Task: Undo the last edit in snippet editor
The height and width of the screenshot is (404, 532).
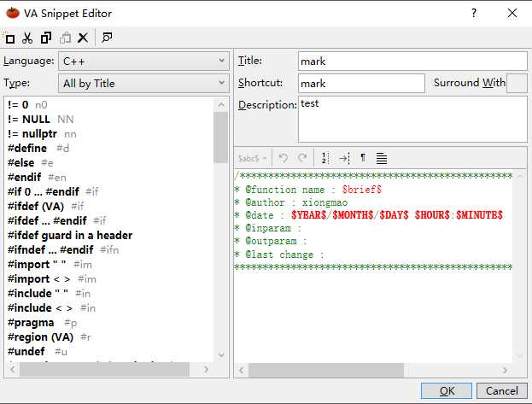Action: [x=283, y=158]
